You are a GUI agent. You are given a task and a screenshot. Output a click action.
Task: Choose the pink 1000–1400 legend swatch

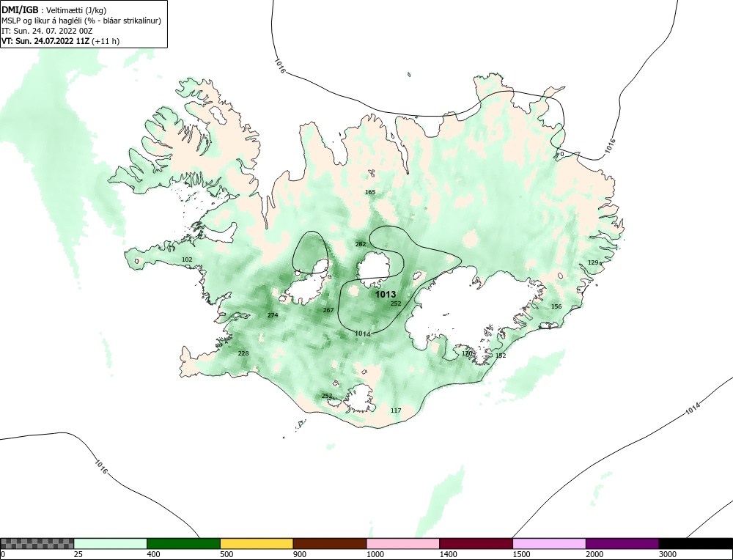pos(403,544)
